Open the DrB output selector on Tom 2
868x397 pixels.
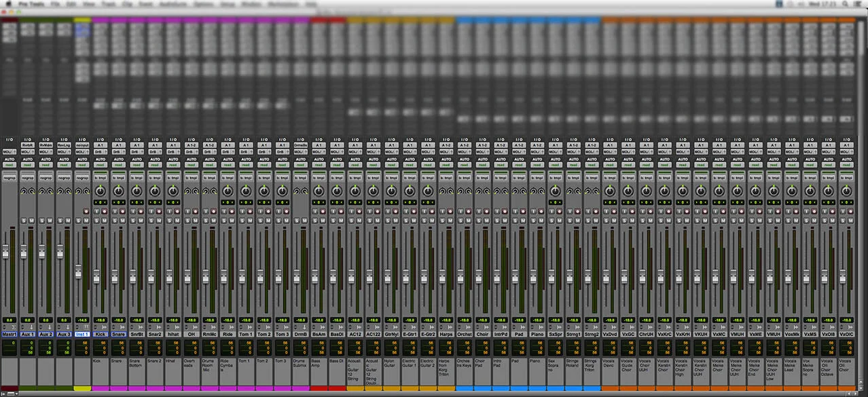coord(264,152)
